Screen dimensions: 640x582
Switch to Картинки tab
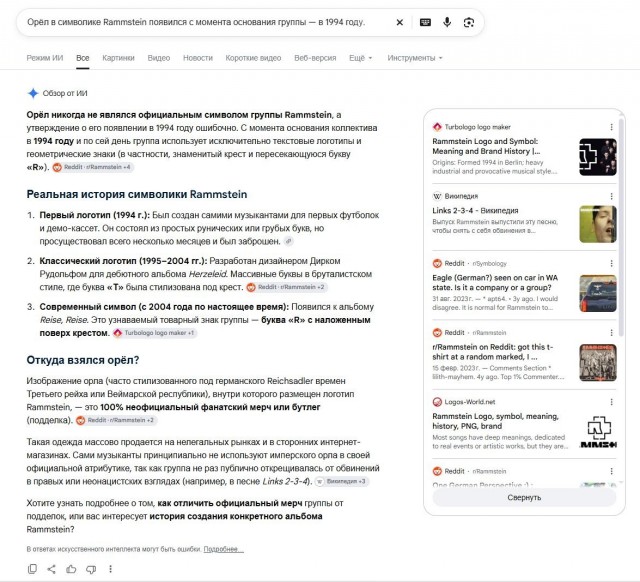point(118,58)
